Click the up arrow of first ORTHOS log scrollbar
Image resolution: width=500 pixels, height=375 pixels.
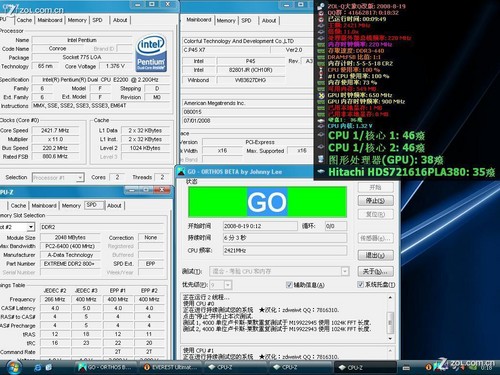[x=390, y=297]
